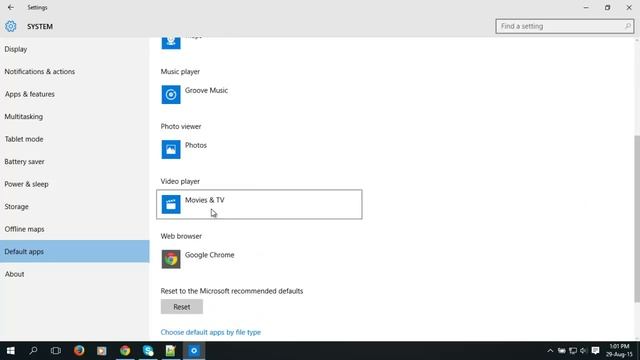Click the battery tray icon
Image resolution: width=640 pixels, height=360 pixels.
tap(562, 351)
